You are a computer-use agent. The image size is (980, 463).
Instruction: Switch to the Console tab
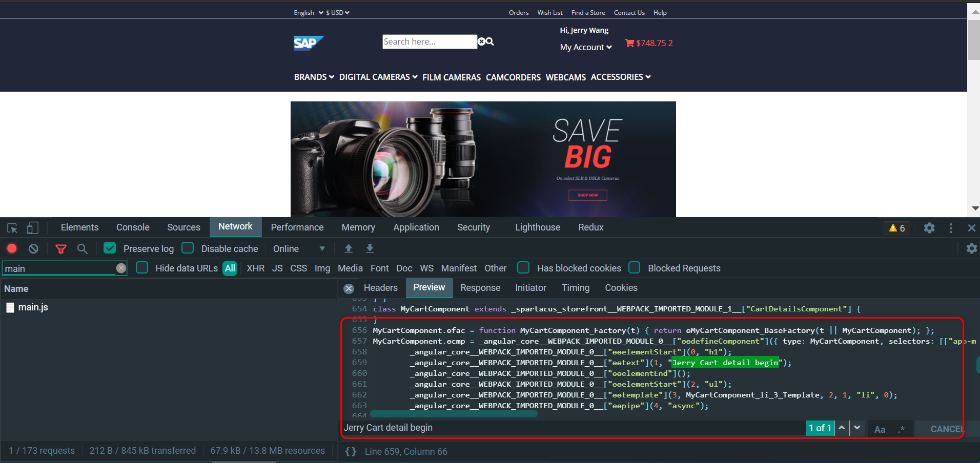click(x=133, y=227)
